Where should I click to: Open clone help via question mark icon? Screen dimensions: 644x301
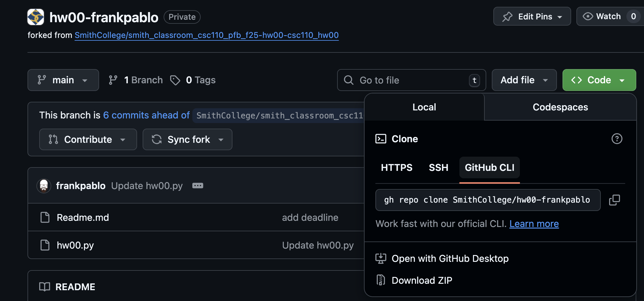617,139
